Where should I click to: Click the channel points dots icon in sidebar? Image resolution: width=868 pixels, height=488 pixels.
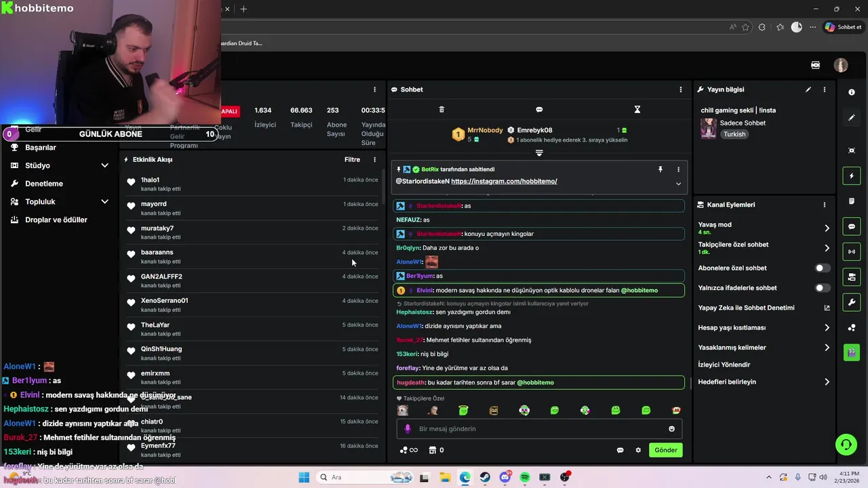(x=852, y=327)
